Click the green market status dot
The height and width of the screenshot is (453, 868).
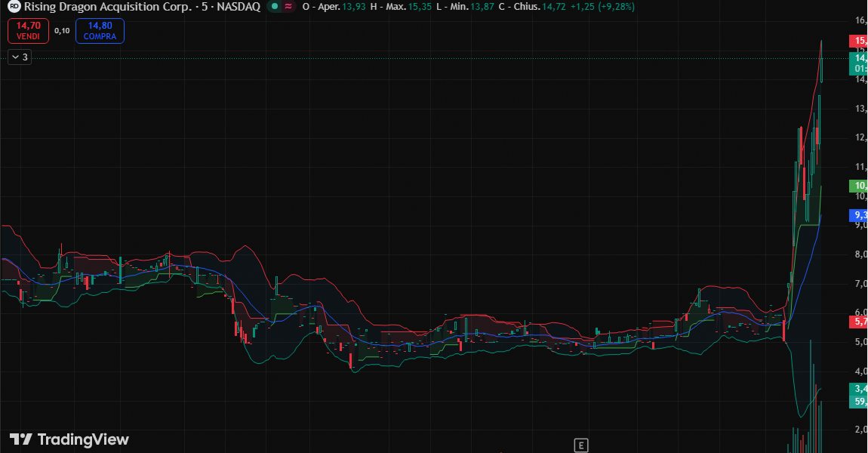275,7
